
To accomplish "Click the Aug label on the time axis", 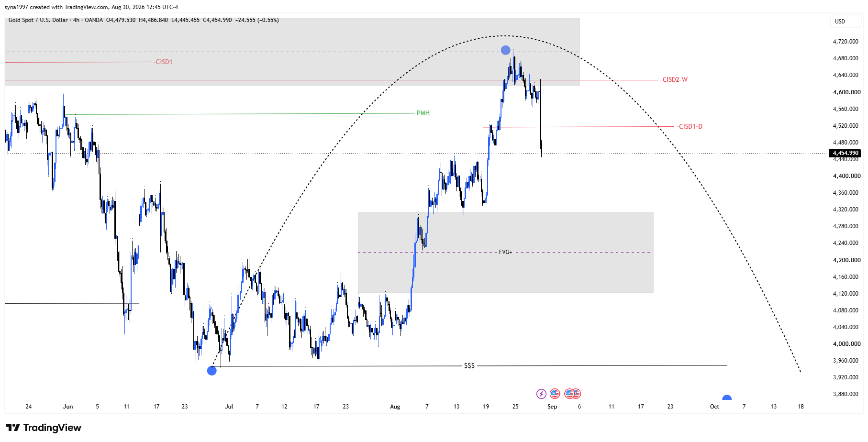I will (x=395, y=407).
